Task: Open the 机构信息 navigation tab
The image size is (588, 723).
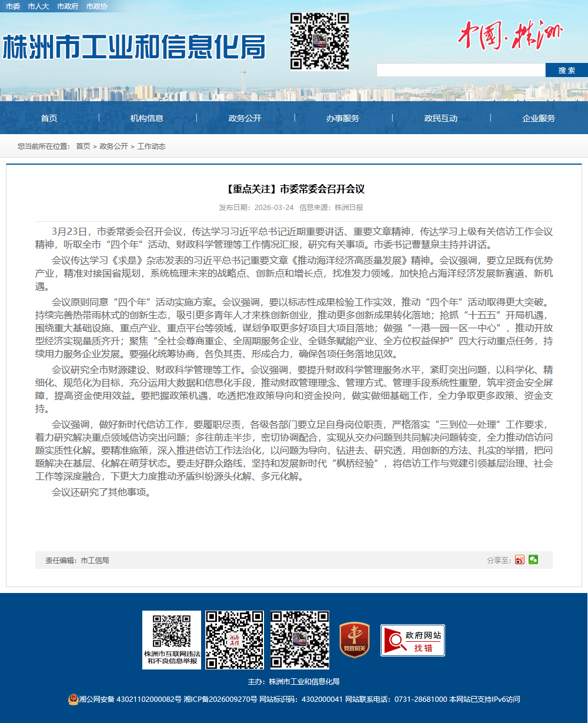Action: (x=147, y=118)
